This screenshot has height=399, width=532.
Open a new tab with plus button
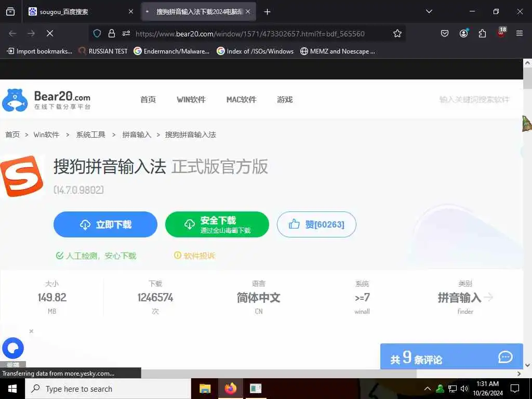(268, 12)
